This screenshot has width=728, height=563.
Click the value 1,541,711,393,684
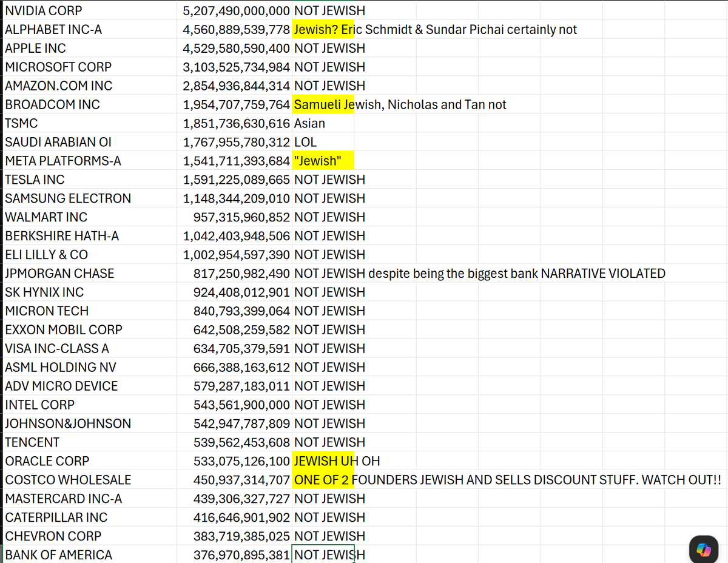tap(237, 161)
